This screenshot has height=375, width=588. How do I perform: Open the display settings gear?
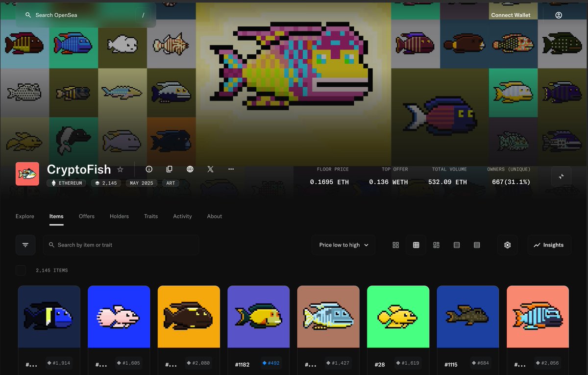pyautogui.click(x=508, y=245)
